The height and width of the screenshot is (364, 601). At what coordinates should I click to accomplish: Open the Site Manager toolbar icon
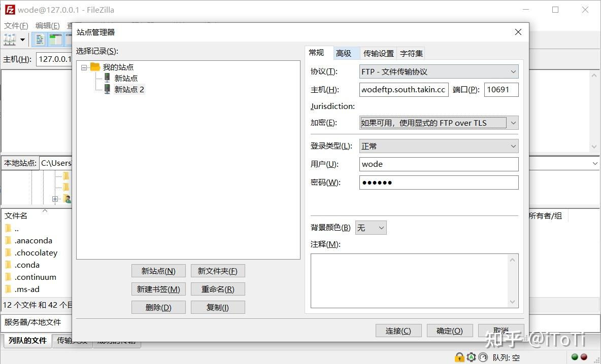(x=10, y=40)
